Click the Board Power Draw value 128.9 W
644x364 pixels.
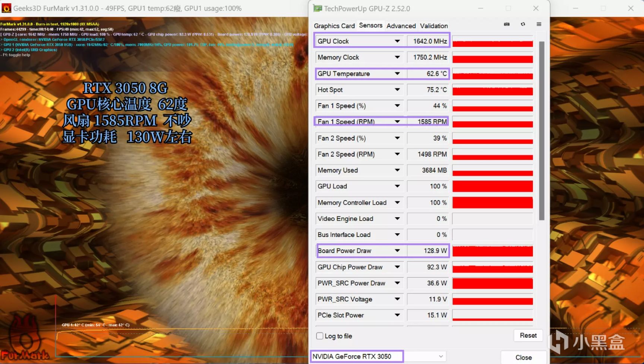pyautogui.click(x=428, y=250)
